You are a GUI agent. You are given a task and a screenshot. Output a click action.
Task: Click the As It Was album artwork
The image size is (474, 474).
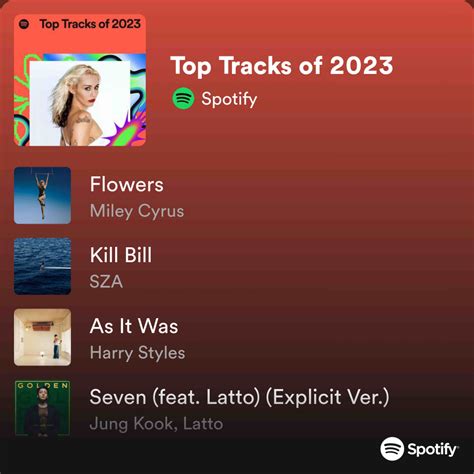tap(42, 337)
